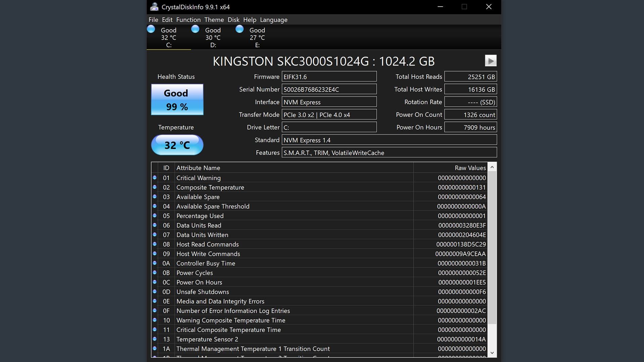Select the drive title KINGSTON SKC3000S1024G
The width and height of the screenshot is (644, 362).
pyautogui.click(x=290, y=61)
